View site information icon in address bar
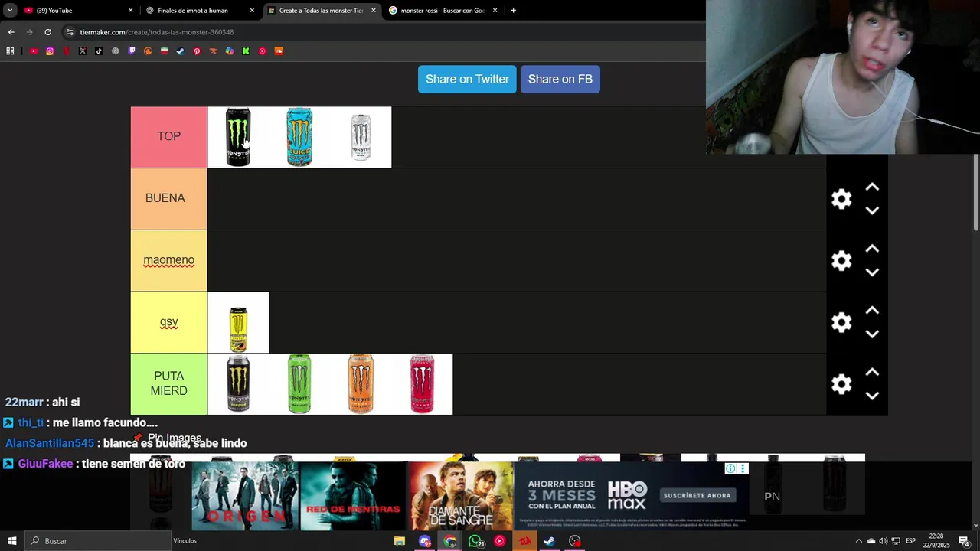The height and width of the screenshot is (551, 980). click(70, 32)
